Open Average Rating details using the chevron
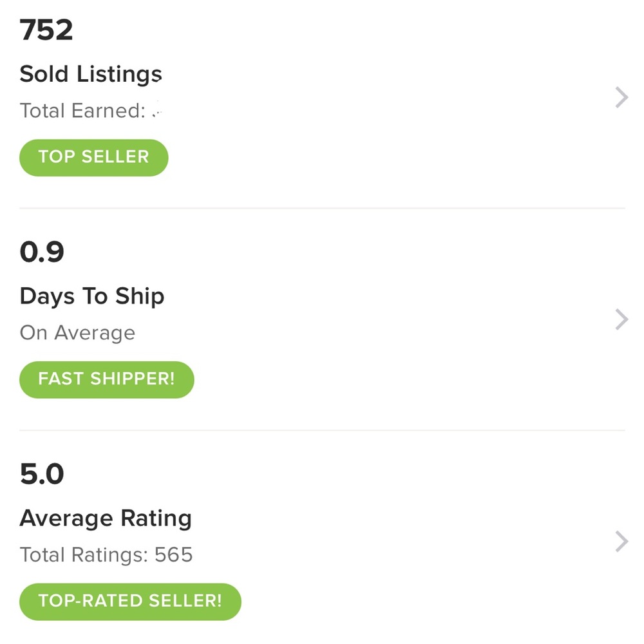 (x=620, y=541)
